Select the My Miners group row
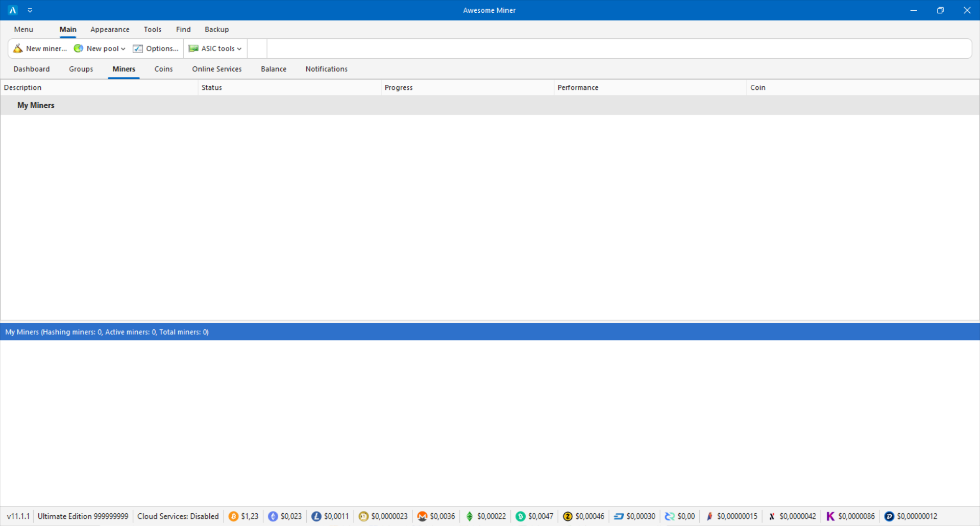980x526 pixels. (490, 105)
